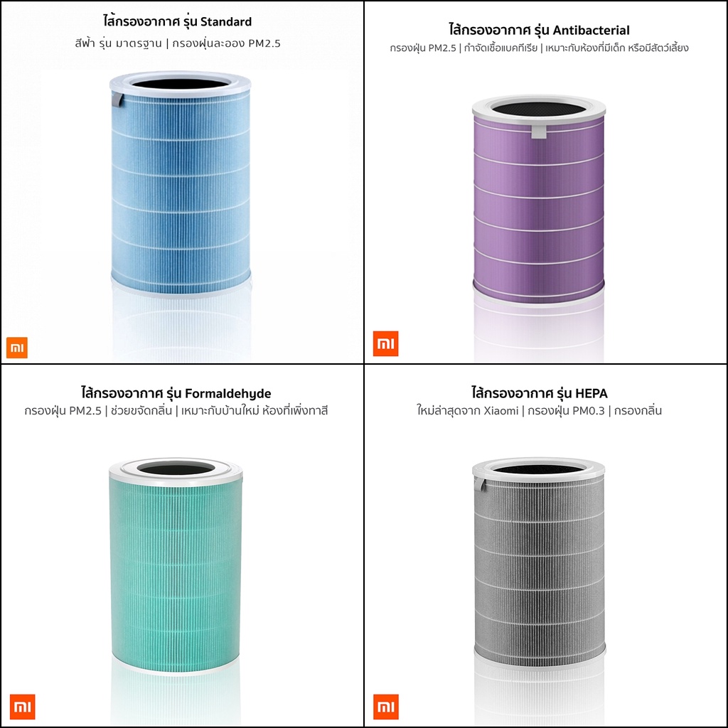Click the Mi logo under the grey filter
The image size is (728, 728).
(385, 707)
